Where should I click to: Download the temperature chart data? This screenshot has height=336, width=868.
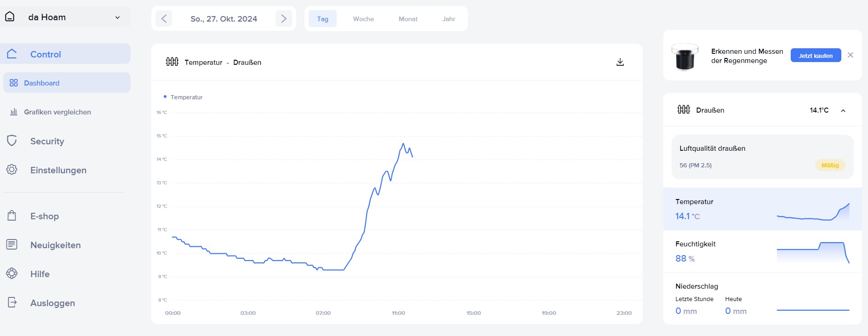tap(620, 62)
